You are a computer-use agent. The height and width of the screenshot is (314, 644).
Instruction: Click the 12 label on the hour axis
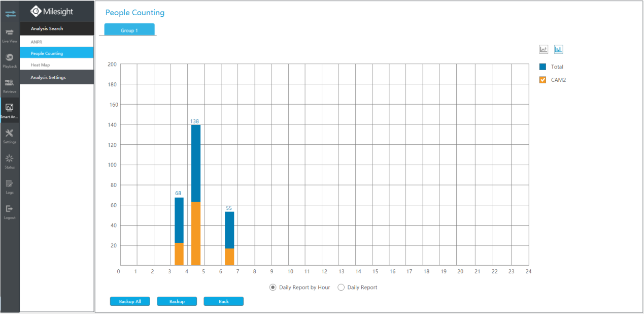pyautogui.click(x=324, y=272)
